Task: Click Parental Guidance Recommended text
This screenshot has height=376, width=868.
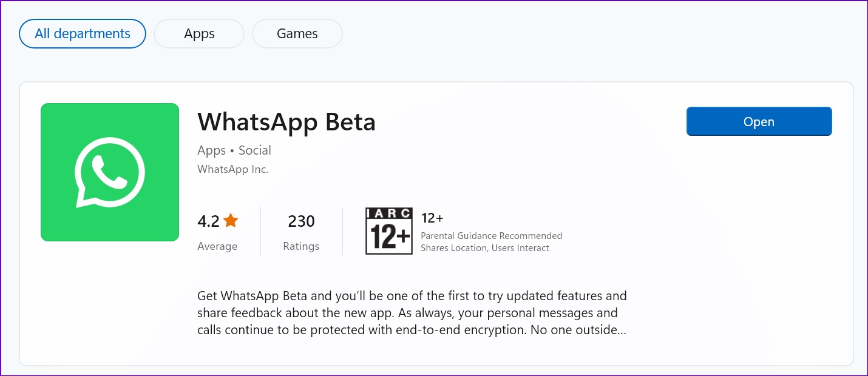Action: pyautogui.click(x=492, y=235)
